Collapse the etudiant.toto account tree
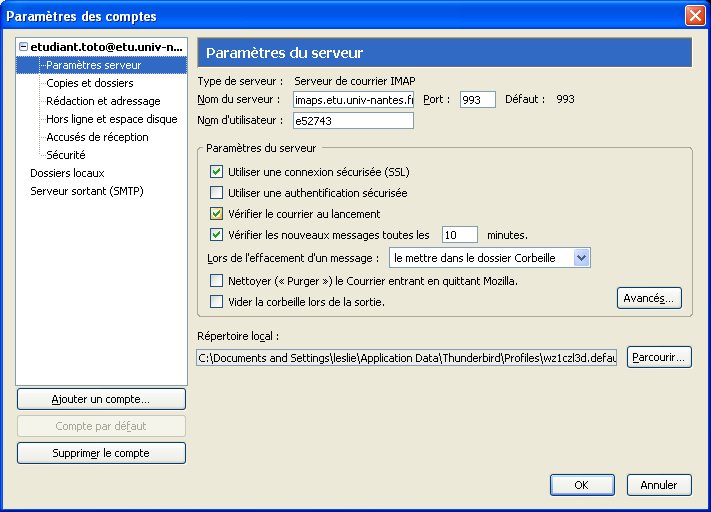 (24, 47)
